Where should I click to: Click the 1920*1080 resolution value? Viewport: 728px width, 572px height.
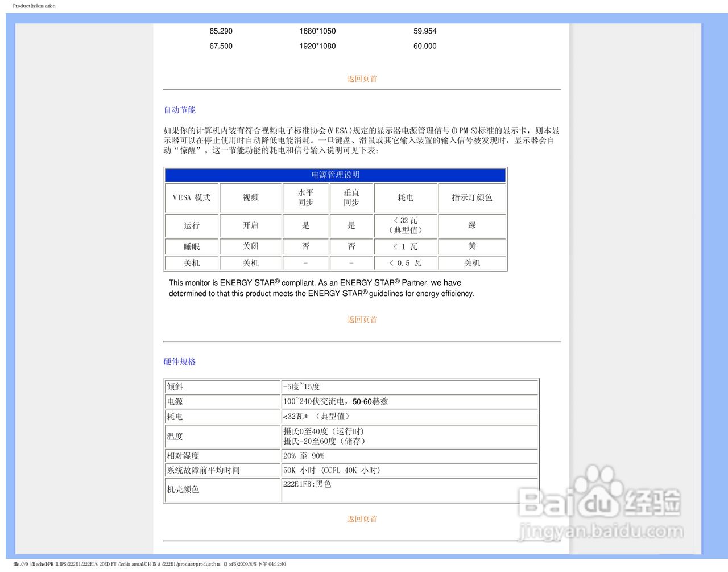pyautogui.click(x=316, y=46)
